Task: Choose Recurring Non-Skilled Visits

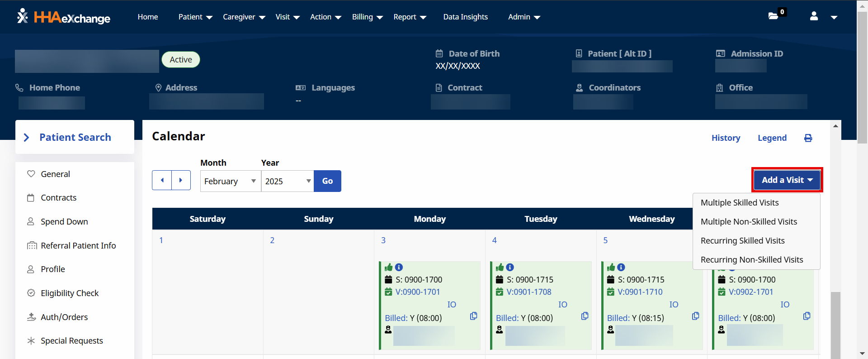Action: [752, 260]
